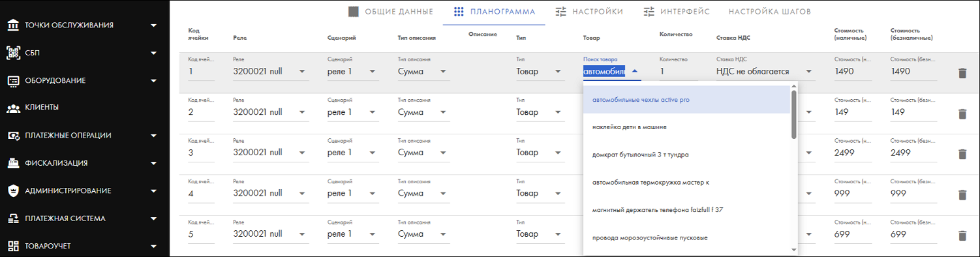Click cash cost field showing 699

coord(853,234)
